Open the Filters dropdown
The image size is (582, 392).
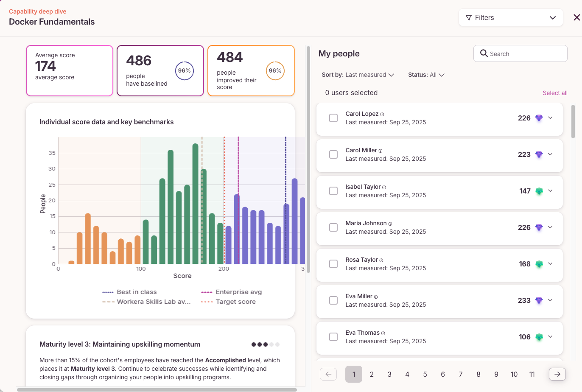(511, 17)
